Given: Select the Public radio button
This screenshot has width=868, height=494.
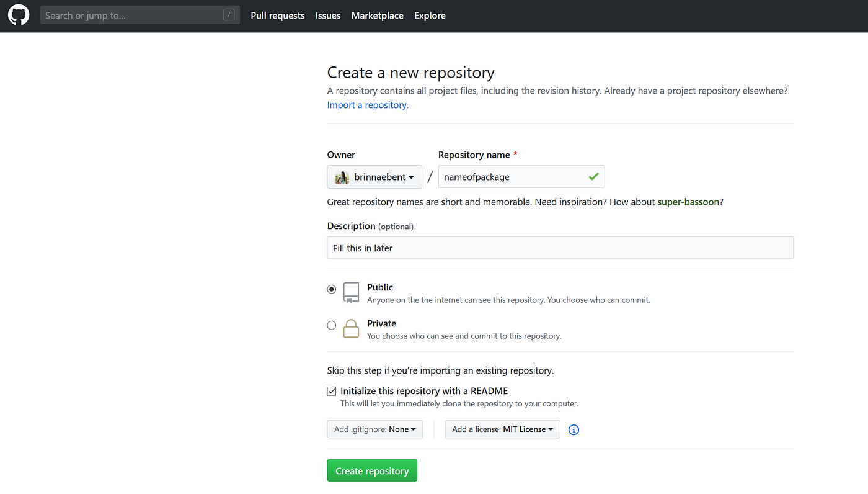Looking at the screenshot, I should click(332, 289).
